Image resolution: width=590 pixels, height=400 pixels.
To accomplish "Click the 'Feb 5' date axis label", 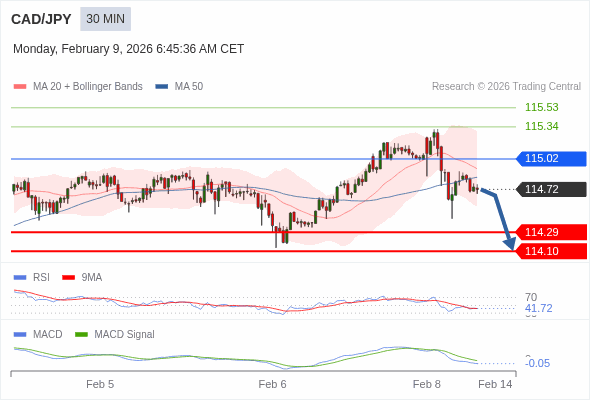I will pos(100,385).
